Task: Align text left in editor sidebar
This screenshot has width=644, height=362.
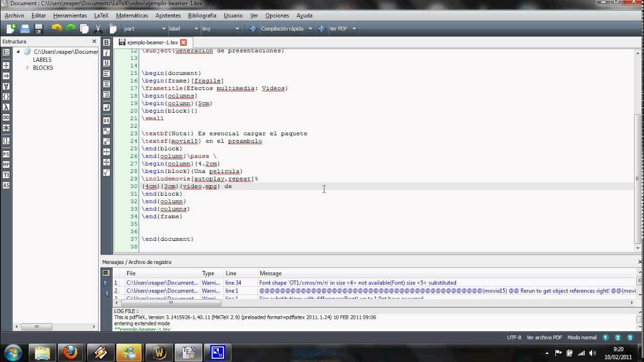Action: click(x=107, y=73)
